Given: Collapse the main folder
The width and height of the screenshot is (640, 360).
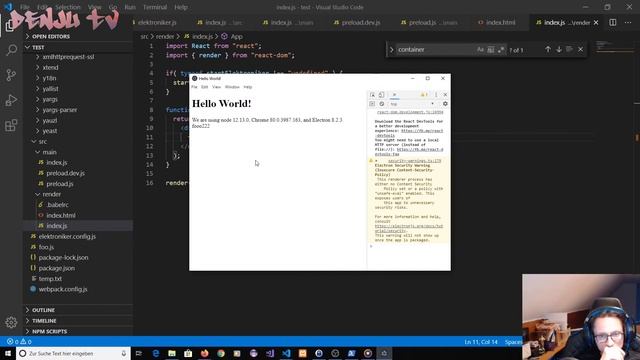Looking at the screenshot, I should [49, 152].
